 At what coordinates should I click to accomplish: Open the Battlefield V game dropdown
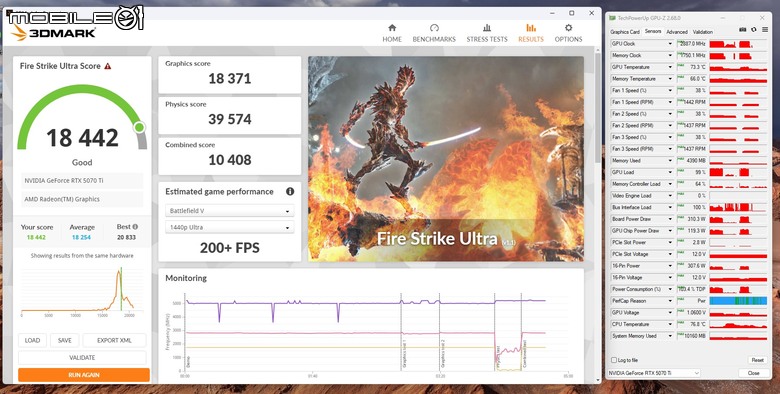(229, 211)
